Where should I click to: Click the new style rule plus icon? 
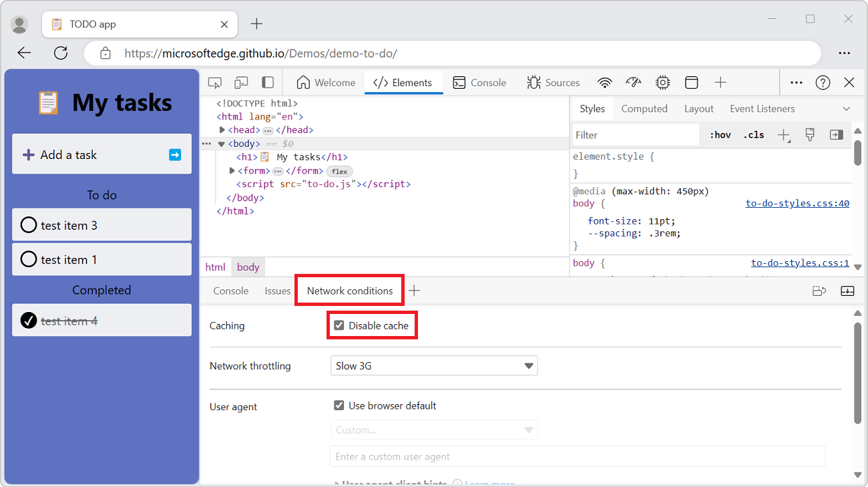pyautogui.click(x=783, y=134)
